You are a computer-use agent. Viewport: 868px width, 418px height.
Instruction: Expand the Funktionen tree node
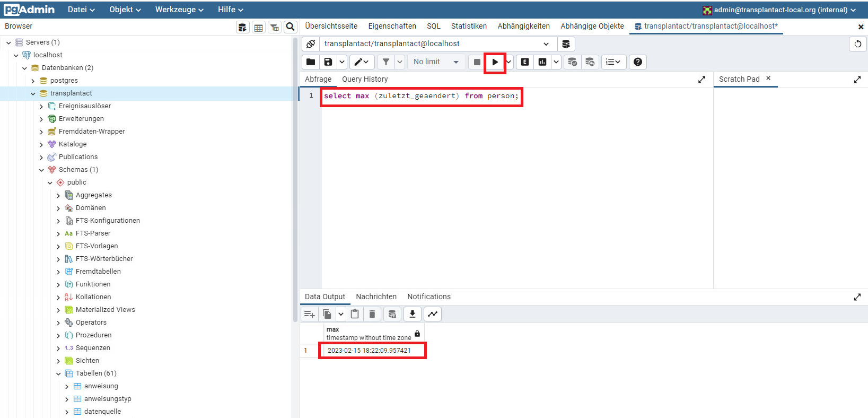click(58, 285)
